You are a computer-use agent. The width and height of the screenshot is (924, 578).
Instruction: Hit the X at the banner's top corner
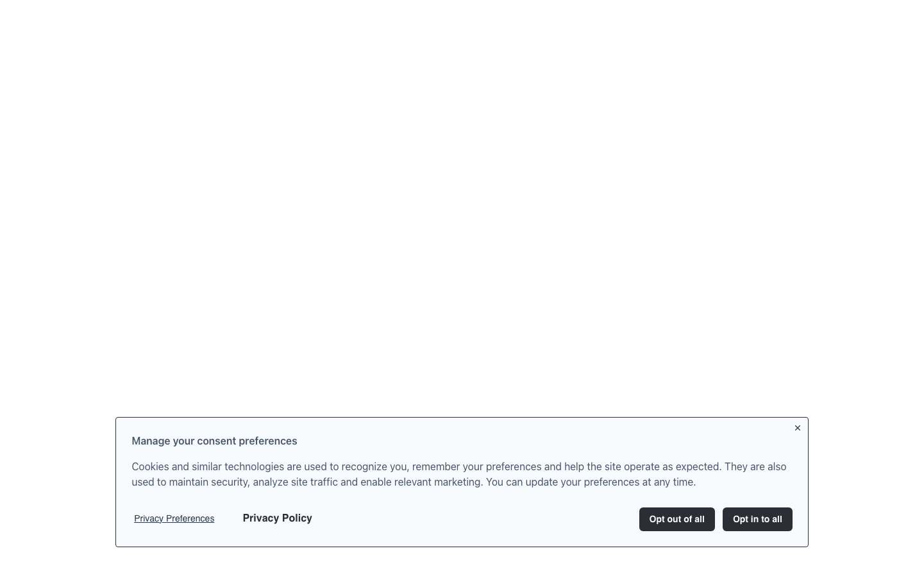point(797,428)
